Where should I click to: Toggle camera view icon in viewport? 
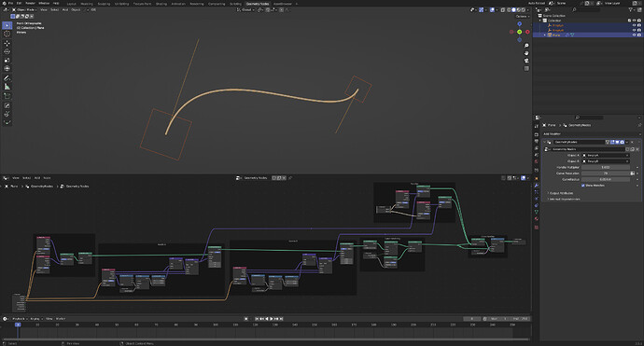coord(526,61)
